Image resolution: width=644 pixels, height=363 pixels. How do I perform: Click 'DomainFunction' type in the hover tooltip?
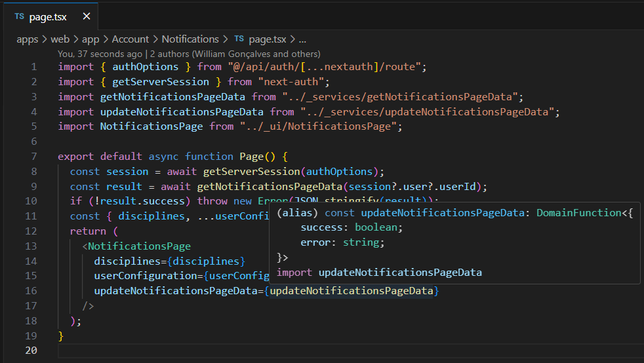tap(579, 213)
